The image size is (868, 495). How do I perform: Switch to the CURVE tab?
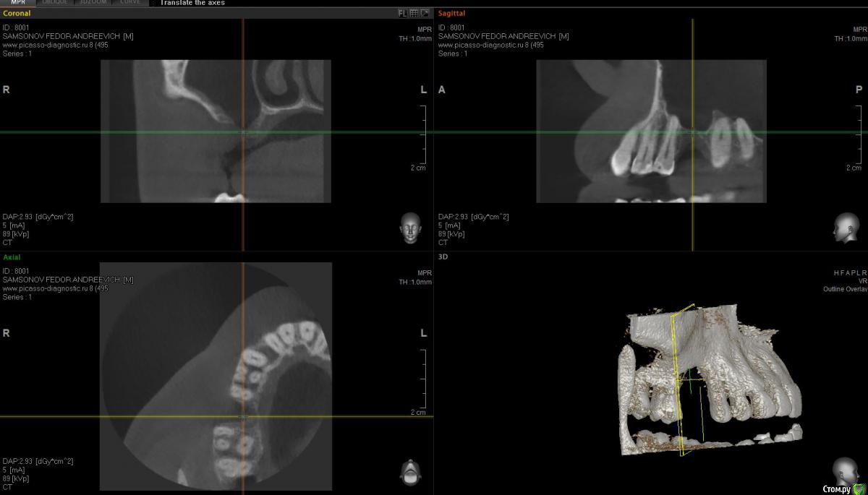[130, 3]
